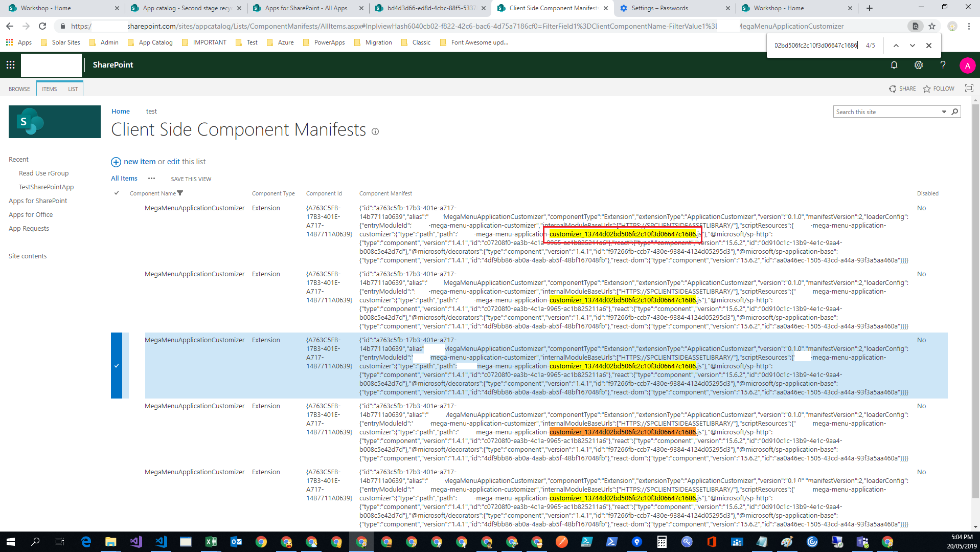Open the App Catalog bookmark

[x=150, y=42]
